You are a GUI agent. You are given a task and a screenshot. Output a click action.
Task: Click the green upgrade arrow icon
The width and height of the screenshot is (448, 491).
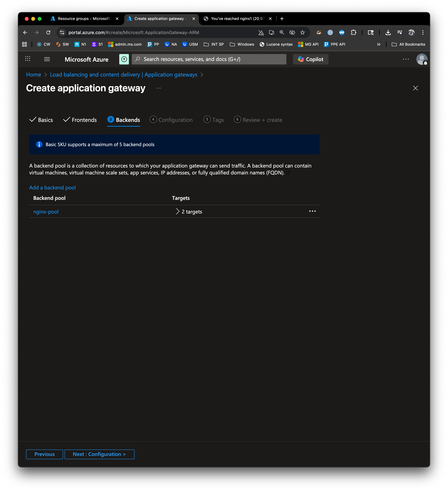click(124, 59)
